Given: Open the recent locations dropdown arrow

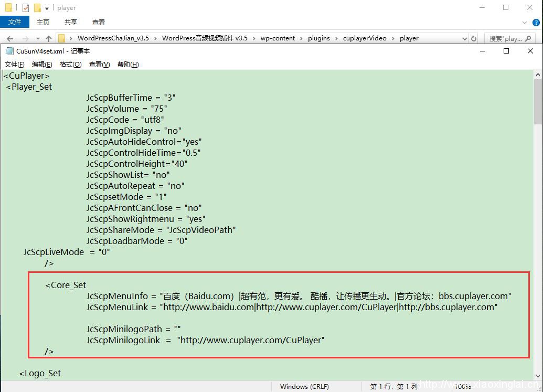Looking at the screenshot, I should click(38, 38).
